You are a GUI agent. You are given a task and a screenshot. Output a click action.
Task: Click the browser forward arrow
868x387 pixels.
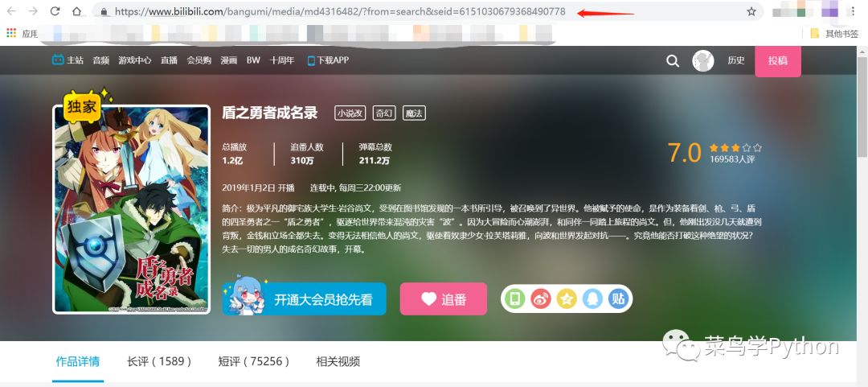pos(33,11)
